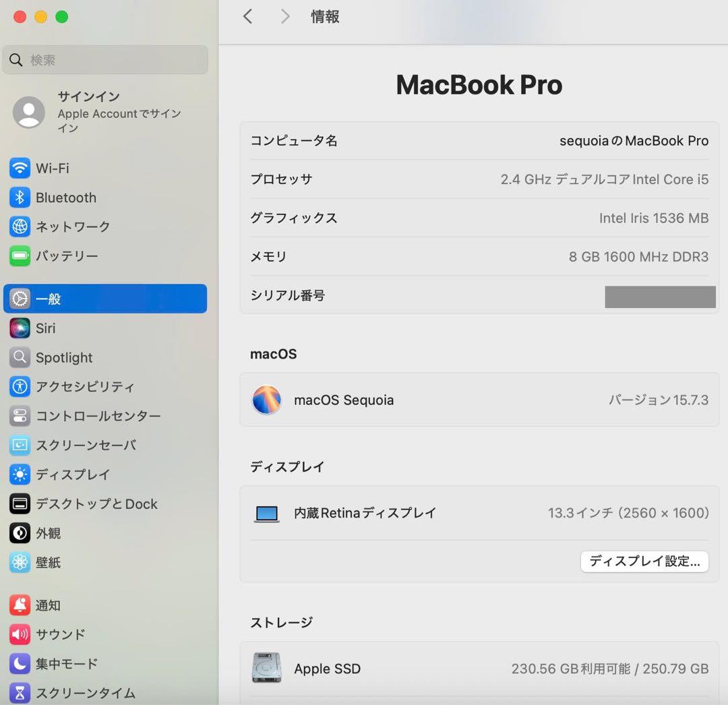Screen dimensions: 728x705
Task: Open ネットワーク (Network) settings
Action: click(20, 227)
